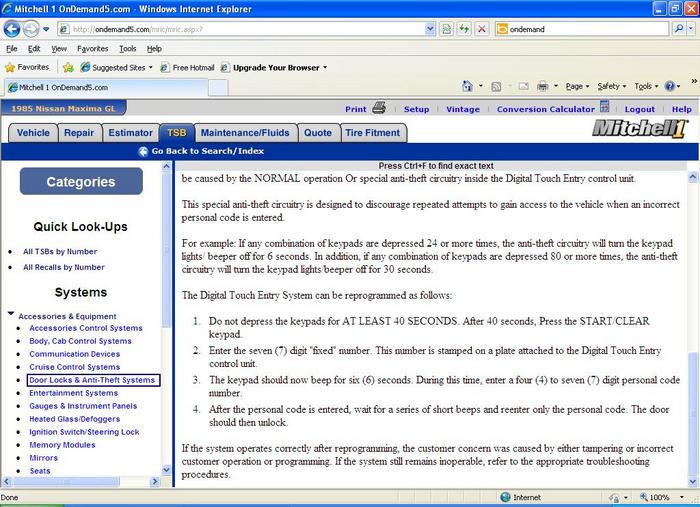Viewport: 700px width, 507px height.
Task: Open the 100% zoom level control
Action: click(x=662, y=497)
